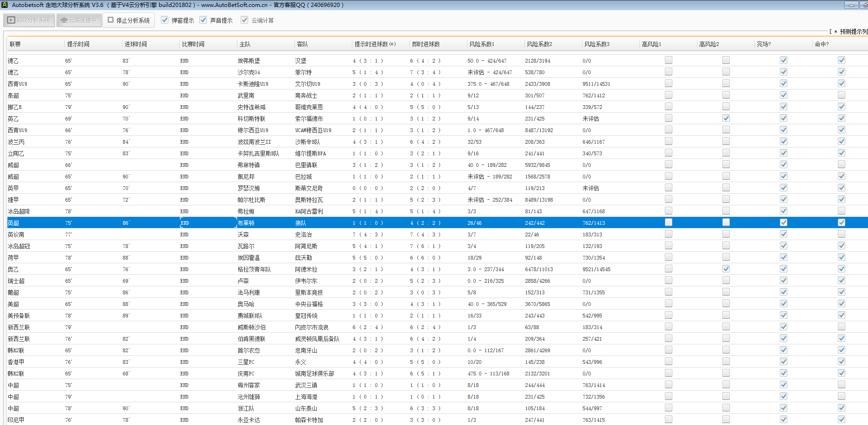Turn off the 声音提示 checkbox
868x425 pixels.
(x=203, y=20)
